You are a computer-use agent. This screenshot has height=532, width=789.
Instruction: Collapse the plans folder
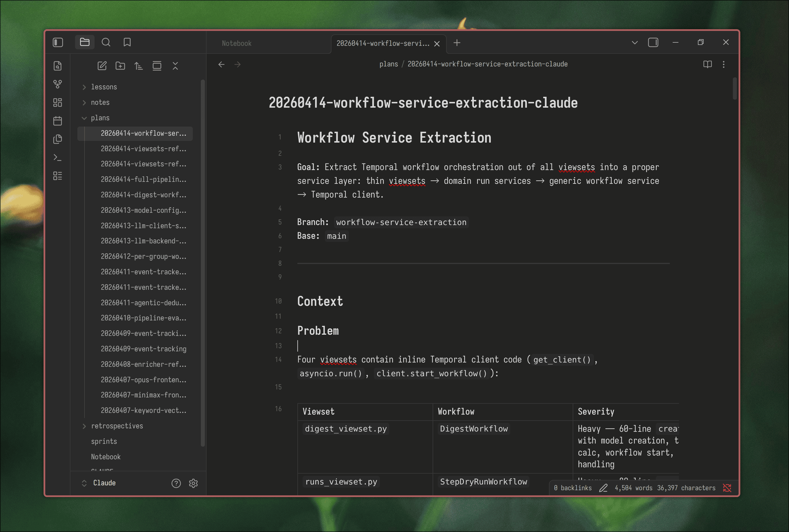pos(84,118)
